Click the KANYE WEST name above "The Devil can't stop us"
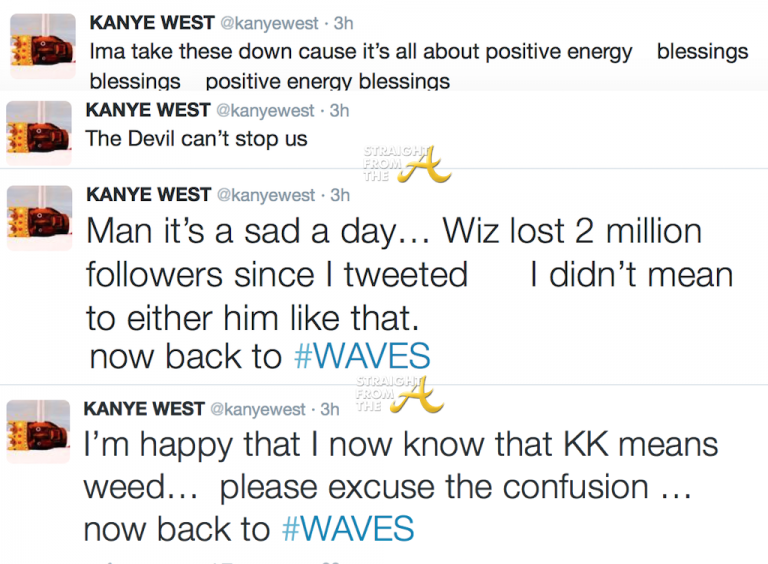 click(148, 111)
